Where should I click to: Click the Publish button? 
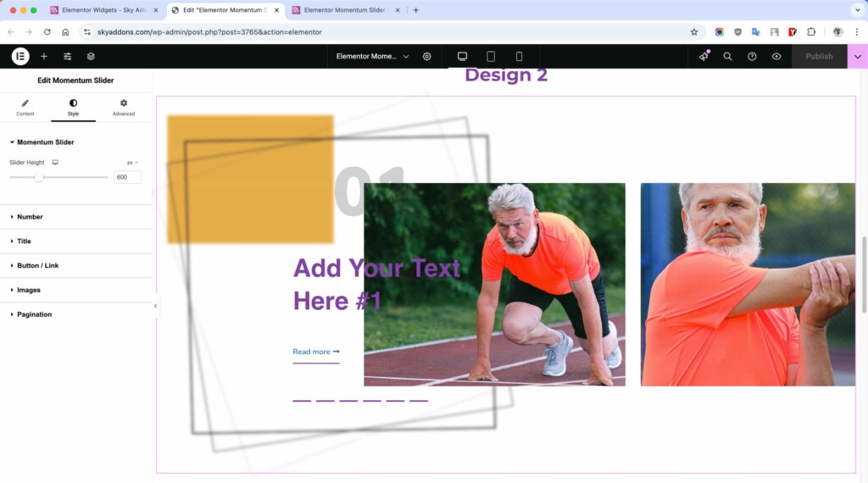point(820,56)
